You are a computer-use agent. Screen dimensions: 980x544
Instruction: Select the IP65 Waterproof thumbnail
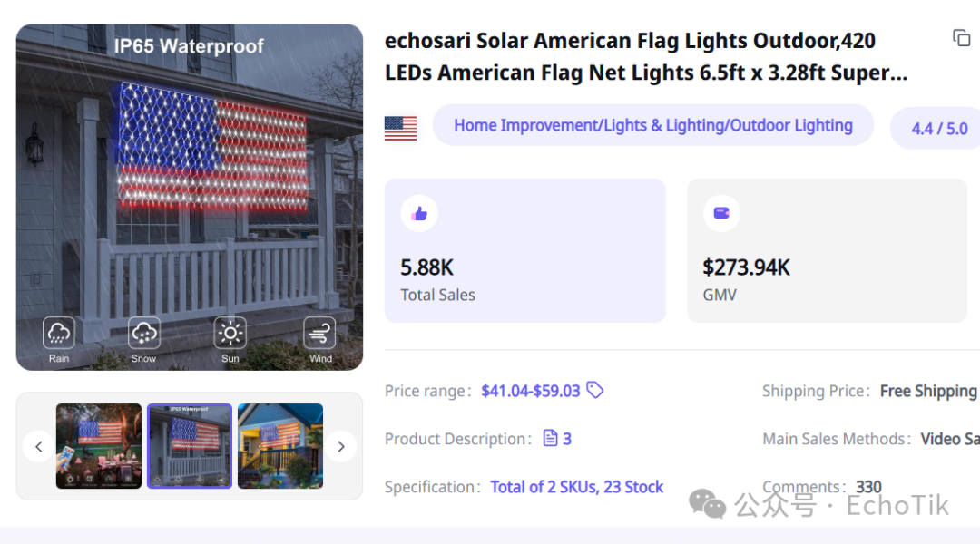[x=190, y=446]
